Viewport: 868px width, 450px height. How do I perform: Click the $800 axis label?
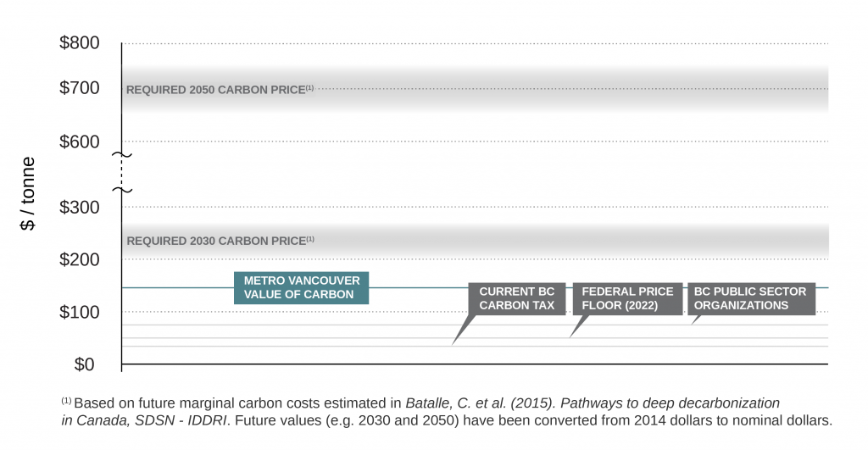pyautogui.click(x=80, y=42)
